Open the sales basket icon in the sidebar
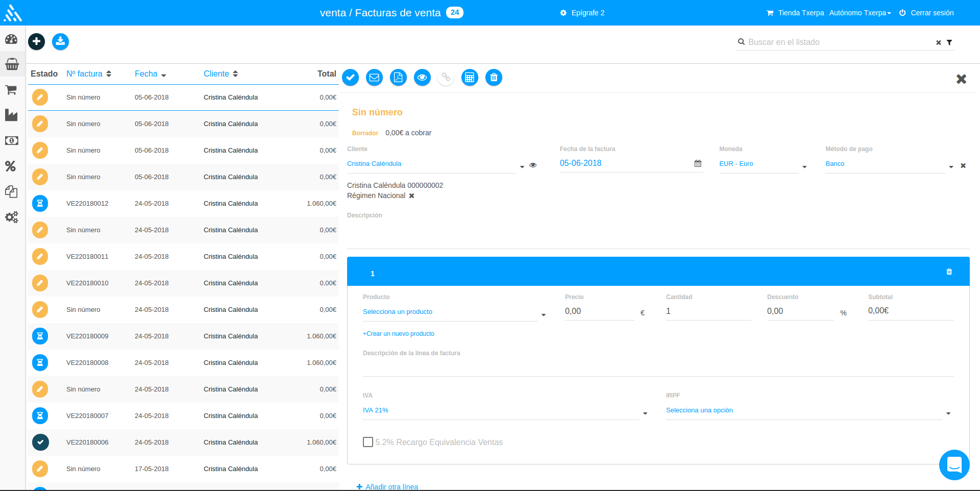980x491 pixels. (12, 64)
